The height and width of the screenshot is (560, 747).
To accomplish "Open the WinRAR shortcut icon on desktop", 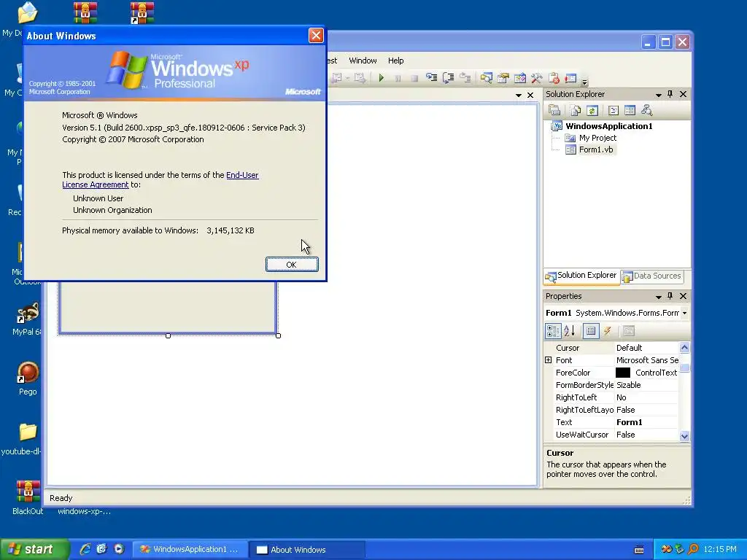I will click(142, 13).
